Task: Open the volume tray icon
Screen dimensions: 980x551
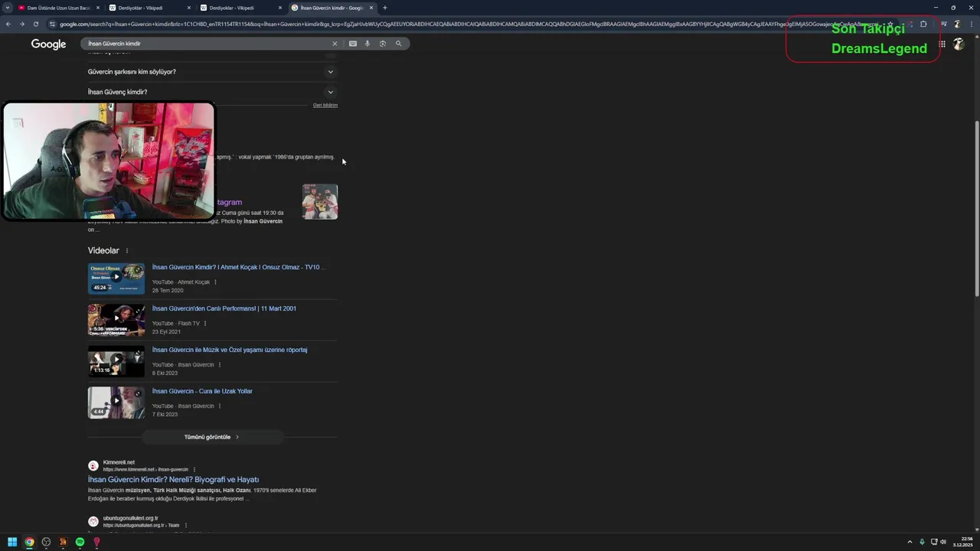Action: (x=942, y=542)
